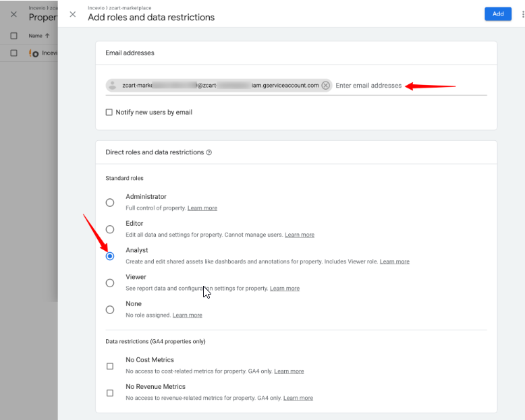Open Learn more for No Revenue Metrics
The width and height of the screenshot is (525, 420).
point(298,398)
